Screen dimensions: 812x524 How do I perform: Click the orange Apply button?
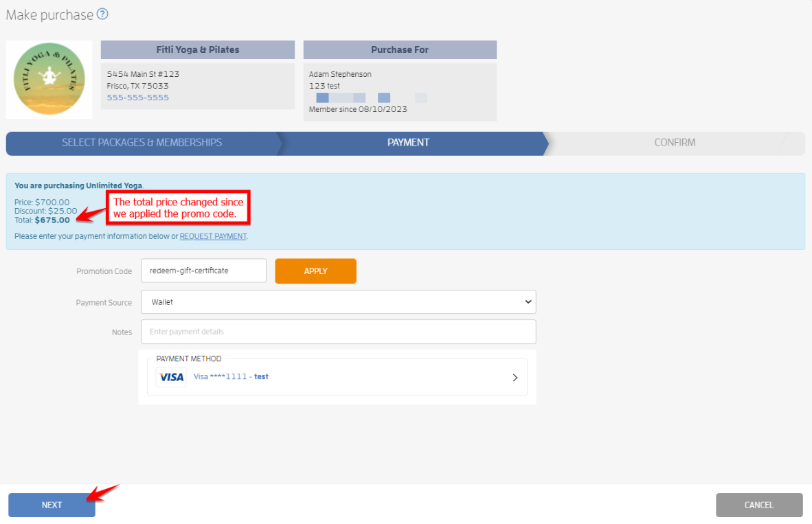[x=315, y=271]
